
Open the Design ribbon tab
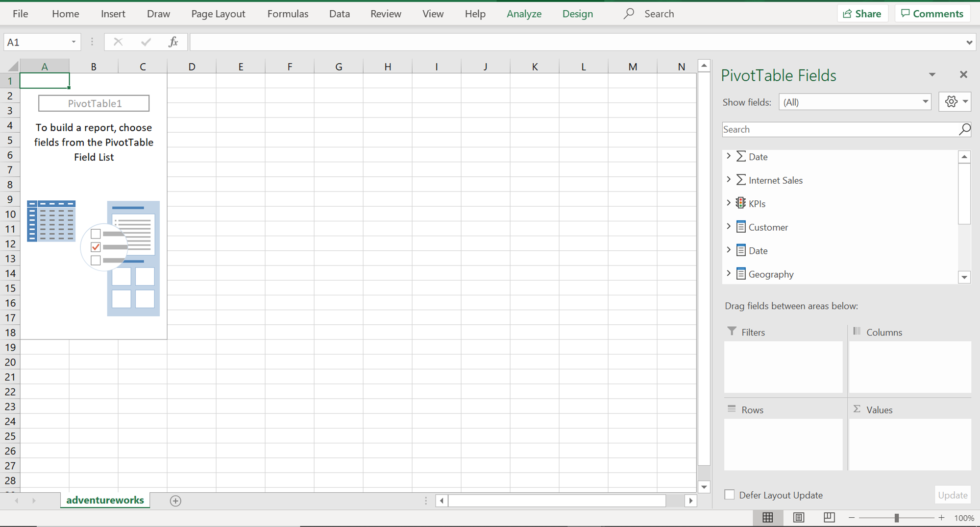578,14
